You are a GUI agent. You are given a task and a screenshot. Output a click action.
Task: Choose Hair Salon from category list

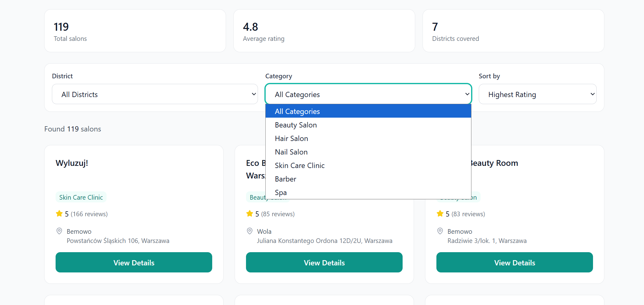pyautogui.click(x=368, y=139)
